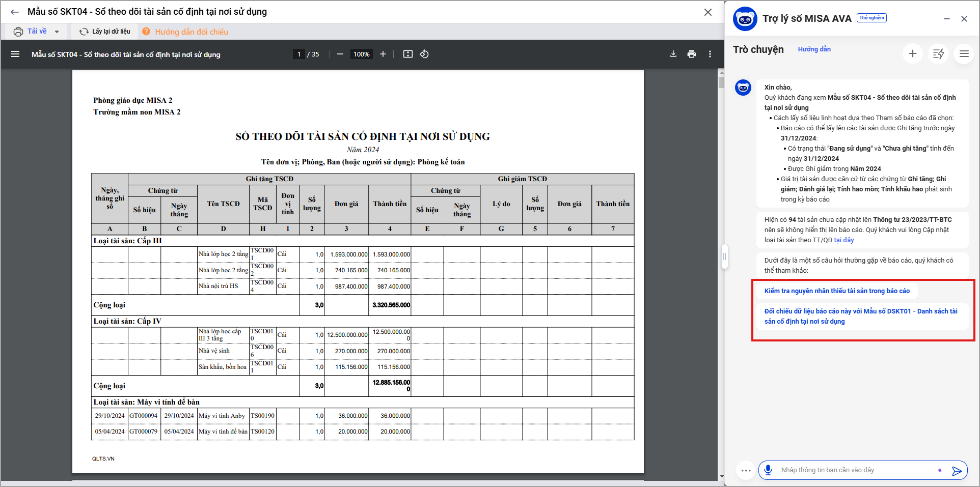Click the 3.320.565.000 subtotal cell
Viewport: 980px width, 487px height.
391,305
